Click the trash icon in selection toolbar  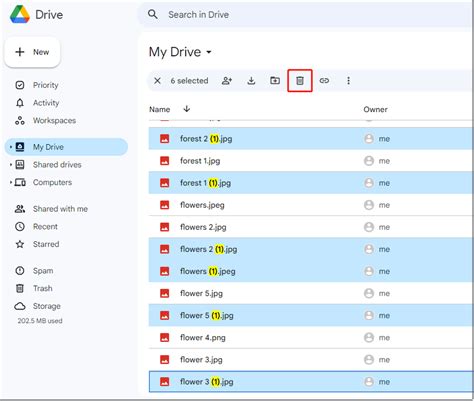pyautogui.click(x=300, y=81)
